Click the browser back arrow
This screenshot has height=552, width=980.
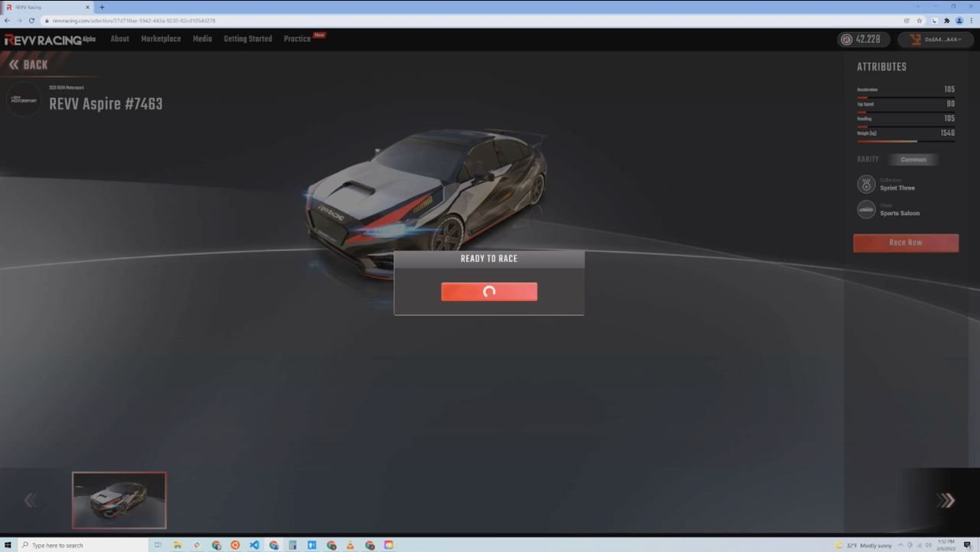point(8,21)
